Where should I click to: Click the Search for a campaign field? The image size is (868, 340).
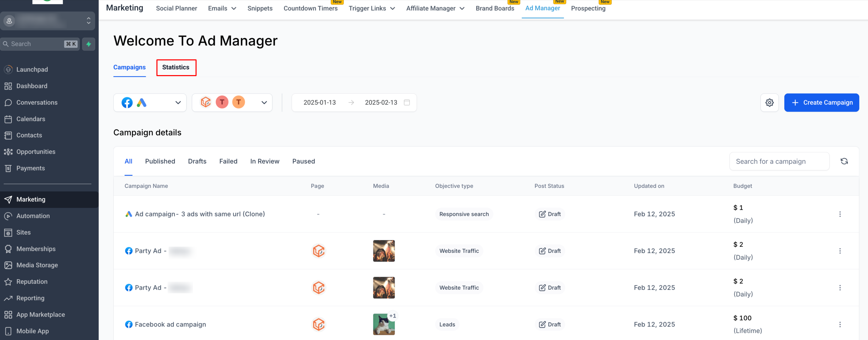[x=779, y=161]
